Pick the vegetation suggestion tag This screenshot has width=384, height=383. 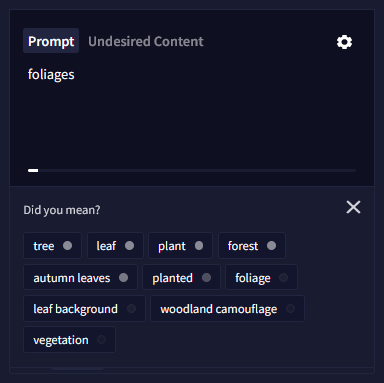click(69, 340)
